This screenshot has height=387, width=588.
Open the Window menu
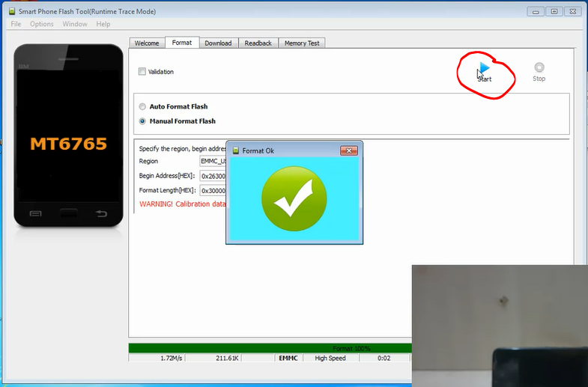pyautogui.click(x=75, y=24)
